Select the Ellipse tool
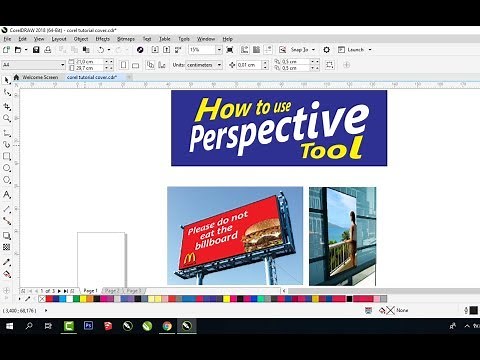480x360 pixels. click(x=7, y=168)
